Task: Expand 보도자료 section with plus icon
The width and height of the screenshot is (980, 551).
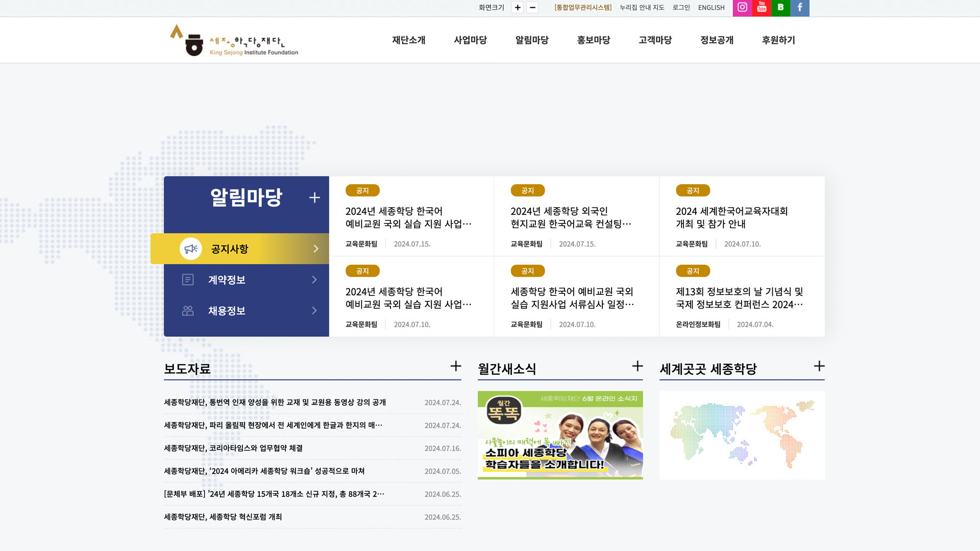Action: [456, 366]
